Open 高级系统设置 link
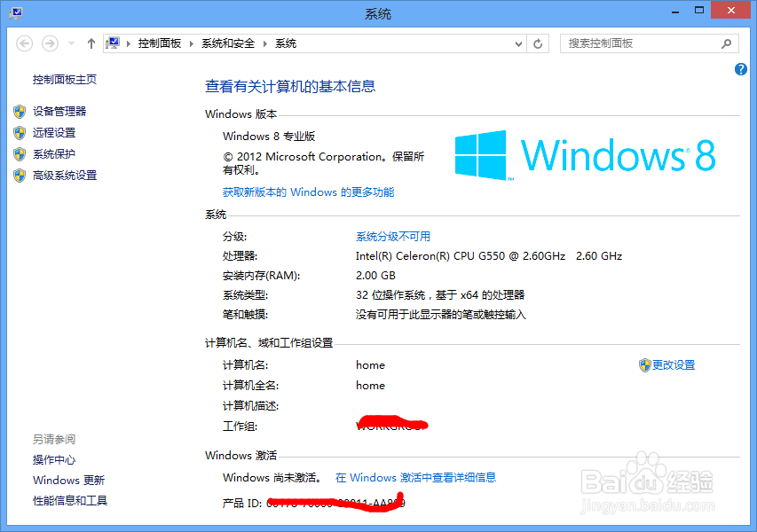Screen dimensions: 757x532 pyautogui.click(x=65, y=175)
